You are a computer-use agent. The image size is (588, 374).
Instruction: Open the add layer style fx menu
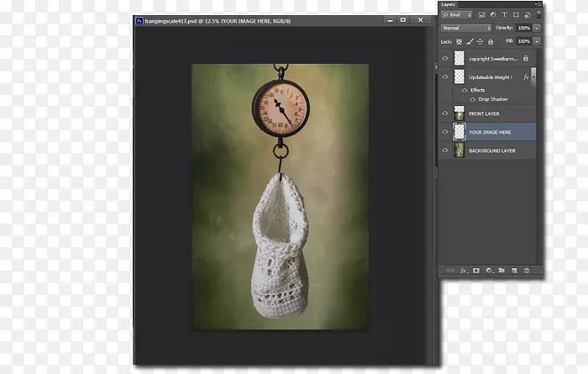coord(464,270)
